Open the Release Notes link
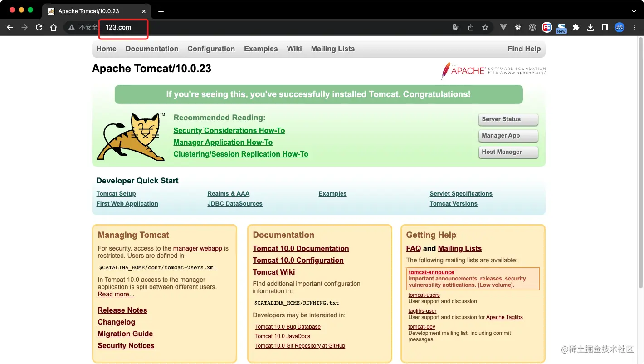Screen dimensions: 644x364 (122, 310)
